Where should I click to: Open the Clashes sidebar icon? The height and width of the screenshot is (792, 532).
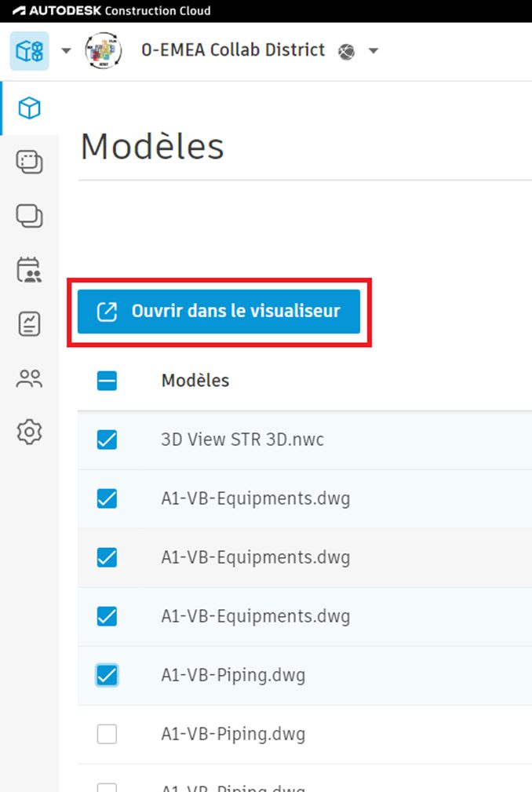[29, 216]
